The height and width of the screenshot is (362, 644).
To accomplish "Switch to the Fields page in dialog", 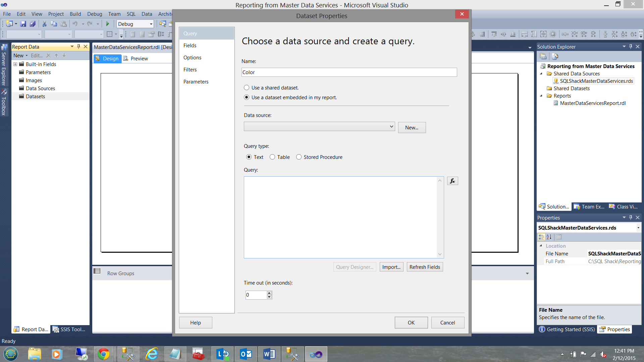I will [190, 46].
